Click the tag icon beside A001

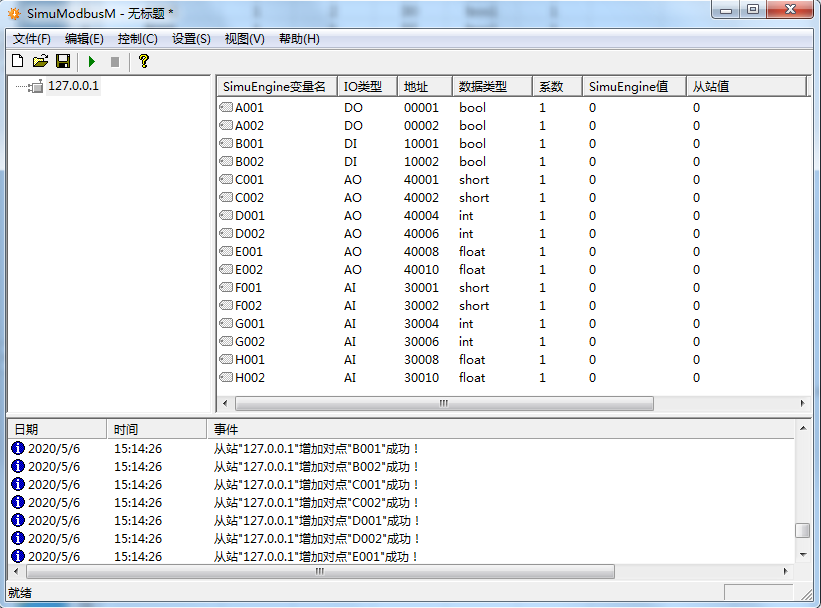[225, 108]
